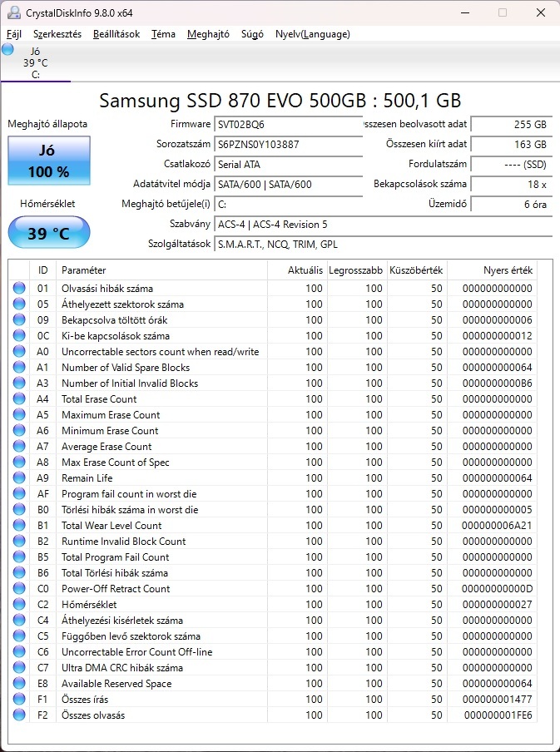Image resolution: width=560 pixels, height=752 pixels.
Task: Select the C: drive tab with Jó 39 °C
Action: tap(36, 62)
